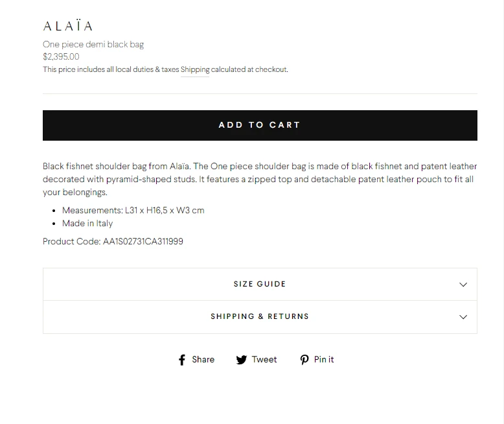Viewport: 504px width, 424px height.
Task: Click the $2,395.00 price text
Action: pyautogui.click(x=61, y=56)
